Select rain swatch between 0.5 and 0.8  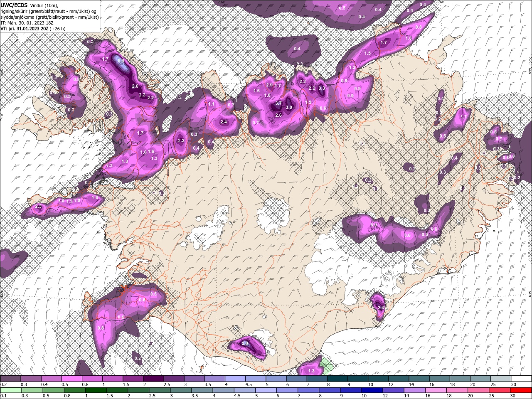pos(53,390)
